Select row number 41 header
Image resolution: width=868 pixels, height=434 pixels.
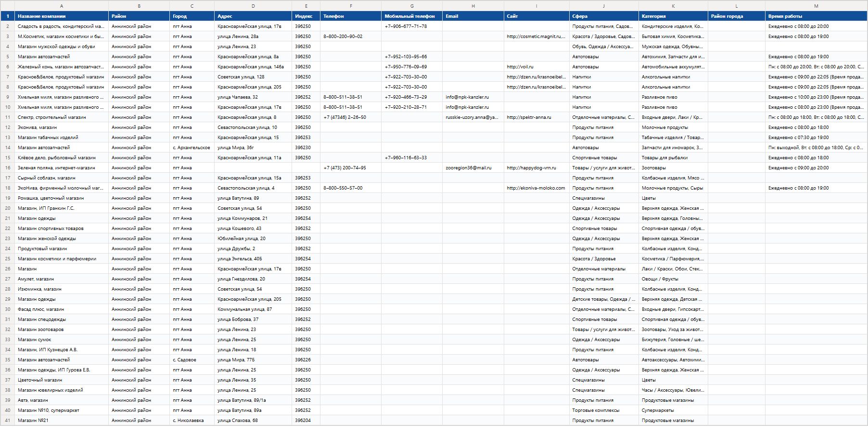8,420
